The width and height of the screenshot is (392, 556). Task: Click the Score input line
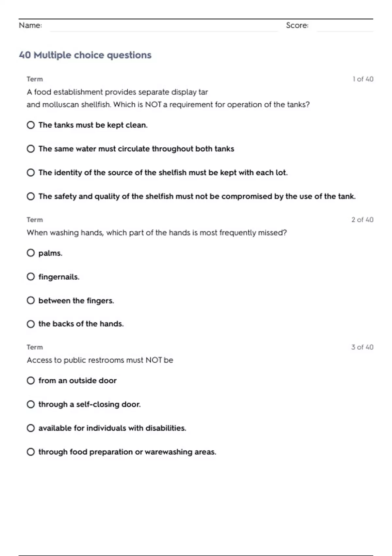[x=345, y=26]
